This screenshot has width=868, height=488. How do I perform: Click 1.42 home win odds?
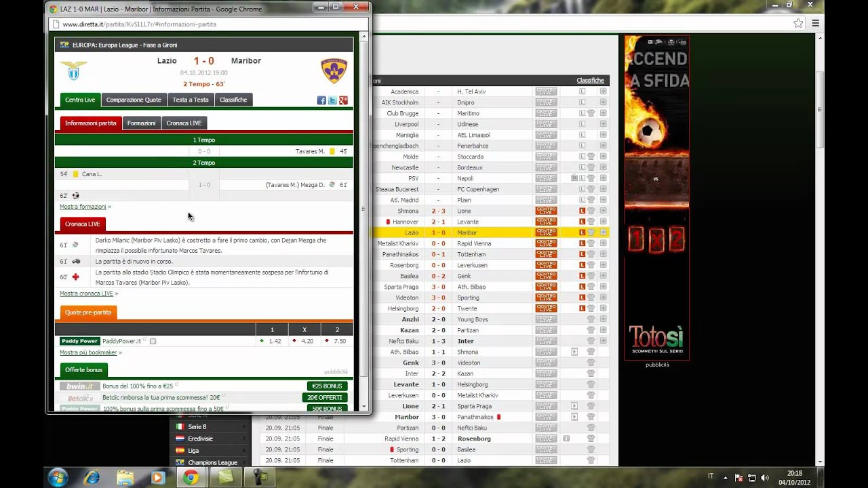pos(275,341)
